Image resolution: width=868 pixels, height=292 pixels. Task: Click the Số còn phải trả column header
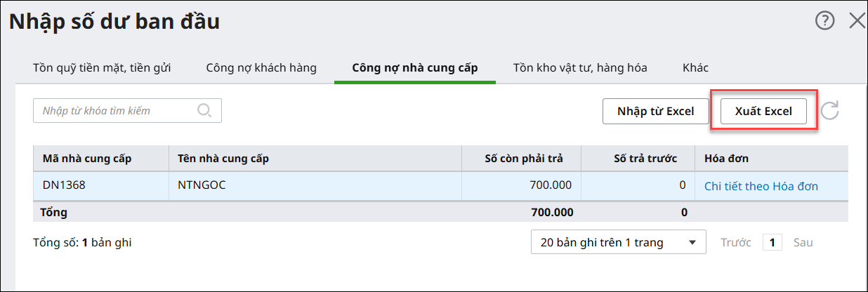(x=523, y=158)
